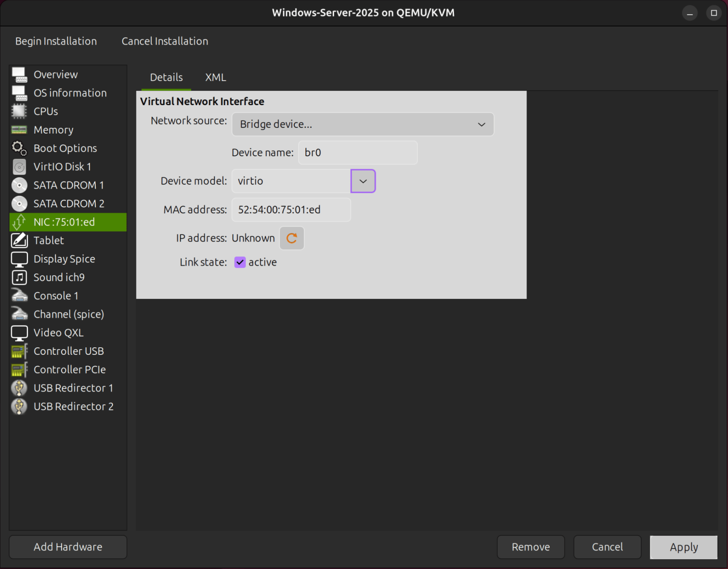Refresh the IP address display
This screenshot has width=728, height=569.
[x=291, y=238]
